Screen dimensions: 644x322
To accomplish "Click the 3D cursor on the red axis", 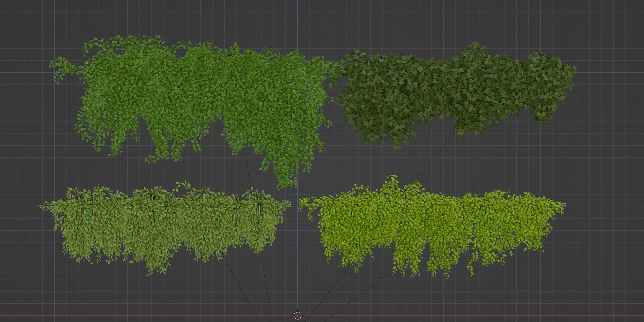I will click(297, 316).
